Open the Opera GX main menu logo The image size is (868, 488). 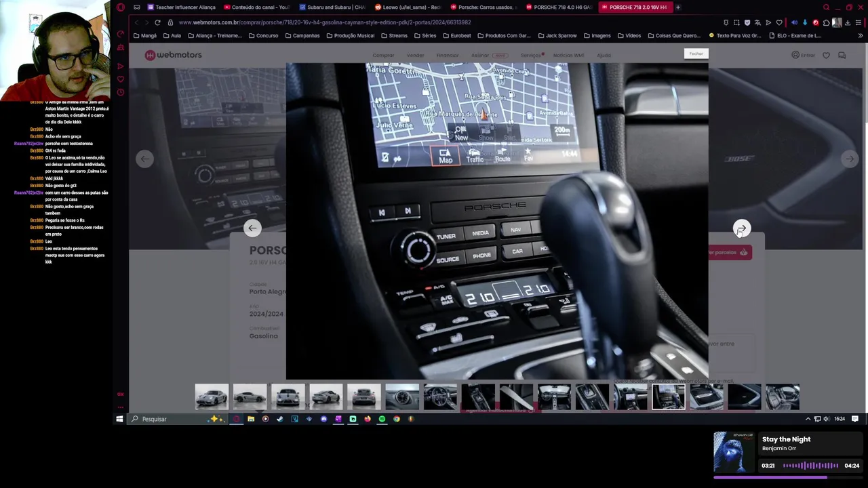point(121,7)
